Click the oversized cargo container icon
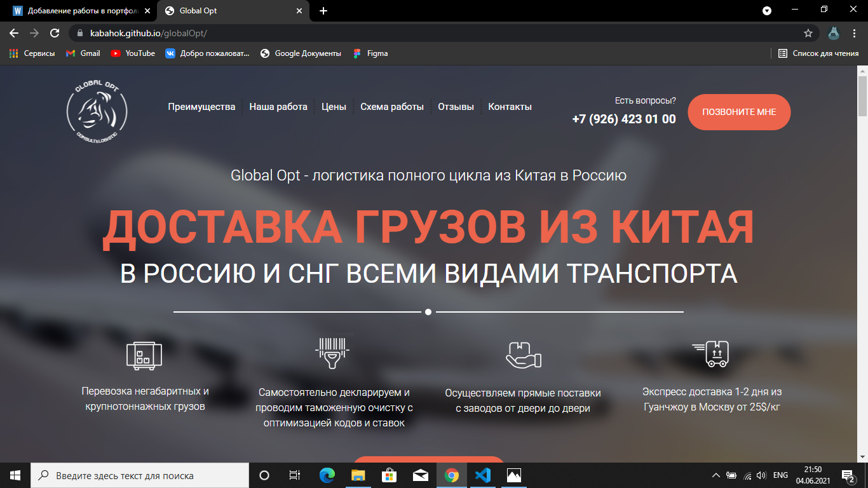This screenshot has height=488, width=868. click(144, 355)
